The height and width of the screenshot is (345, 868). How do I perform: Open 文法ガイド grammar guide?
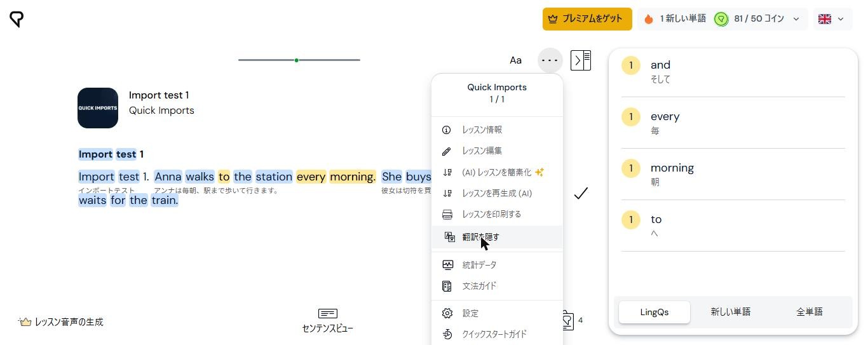coord(497,286)
